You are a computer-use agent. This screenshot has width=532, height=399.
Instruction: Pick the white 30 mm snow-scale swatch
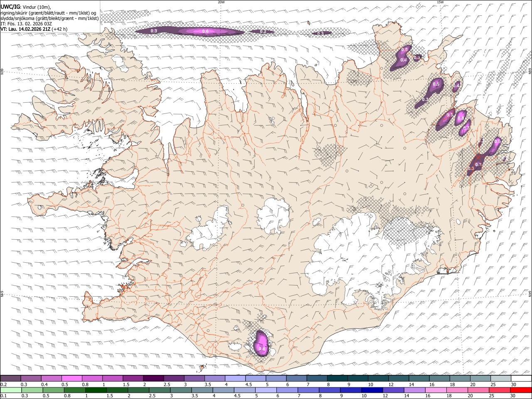point(521,378)
